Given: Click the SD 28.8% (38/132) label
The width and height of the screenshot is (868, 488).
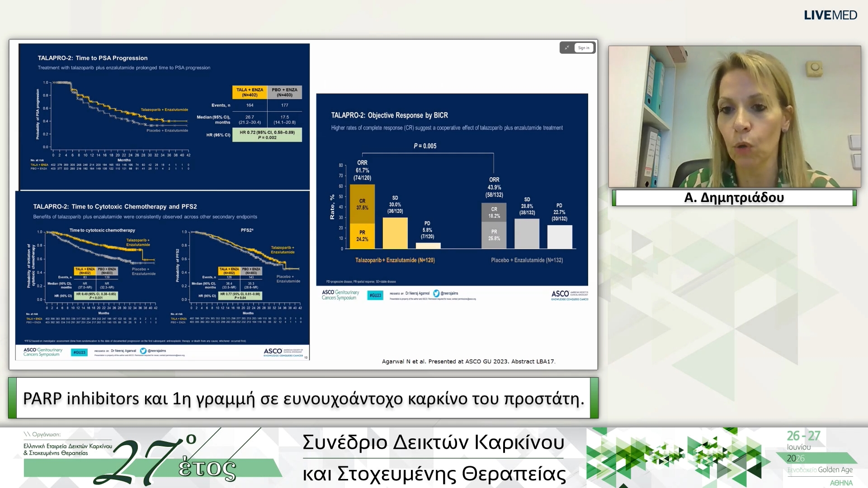Looking at the screenshot, I should [527, 206].
